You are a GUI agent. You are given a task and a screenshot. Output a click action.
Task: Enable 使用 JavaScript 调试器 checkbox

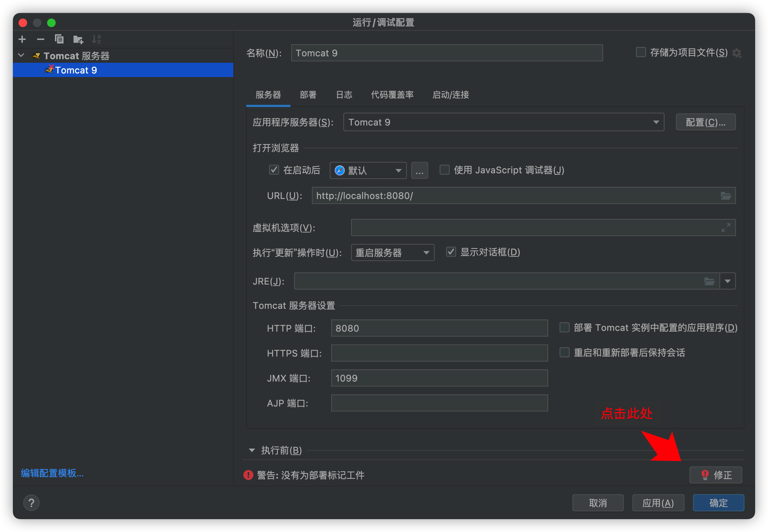pos(444,170)
